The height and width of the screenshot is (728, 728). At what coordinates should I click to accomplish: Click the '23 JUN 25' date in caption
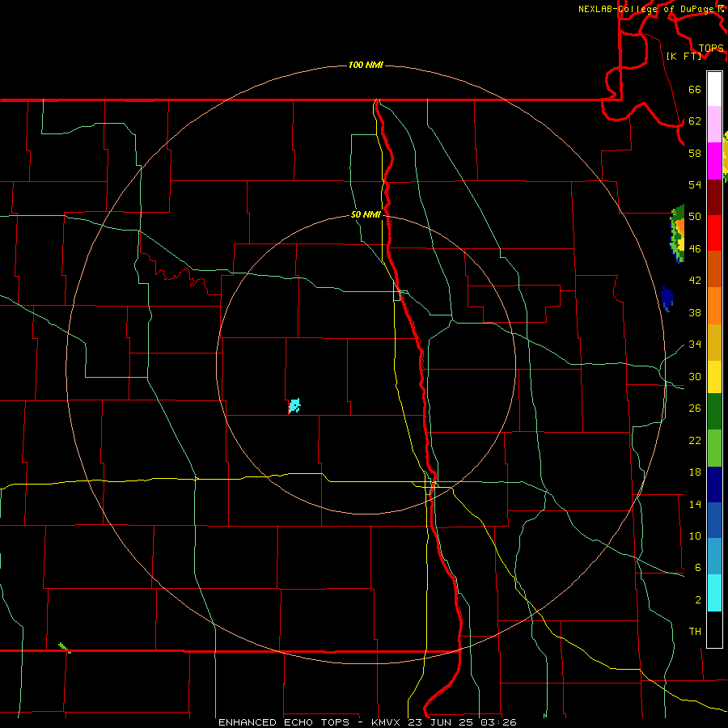[441, 722]
